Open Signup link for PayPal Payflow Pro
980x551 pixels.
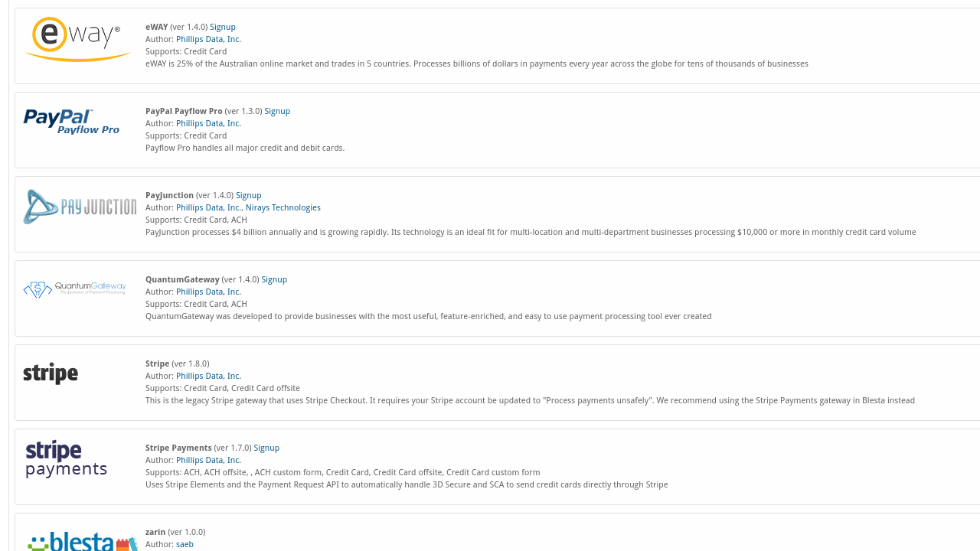(x=277, y=111)
